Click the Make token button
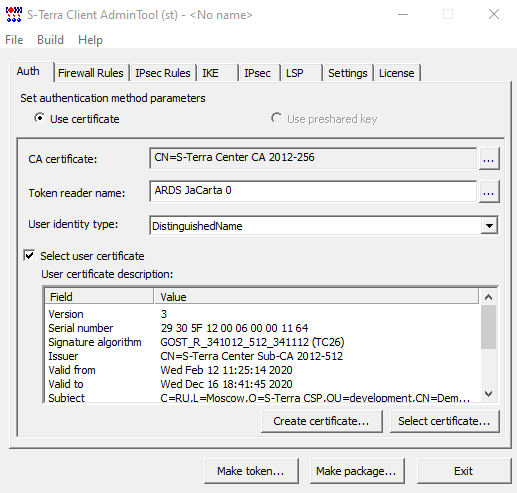Image resolution: width=517 pixels, height=493 pixels. coord(251,471)
